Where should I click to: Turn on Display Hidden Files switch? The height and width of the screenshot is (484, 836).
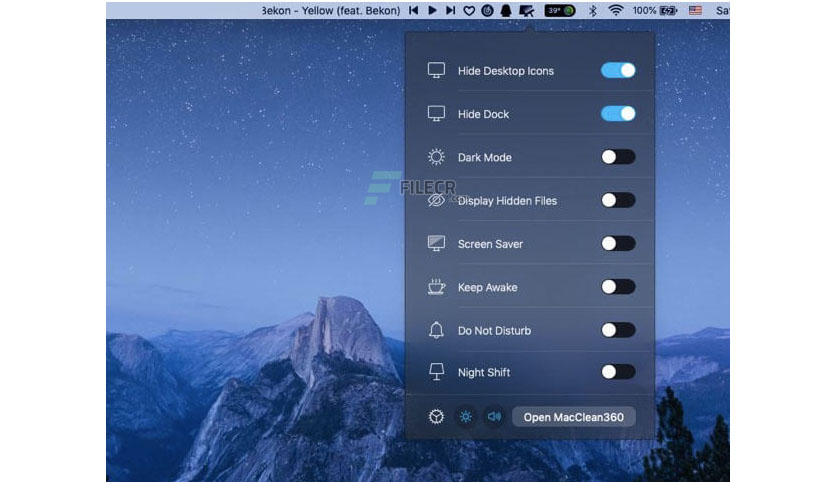coord(618,200)
